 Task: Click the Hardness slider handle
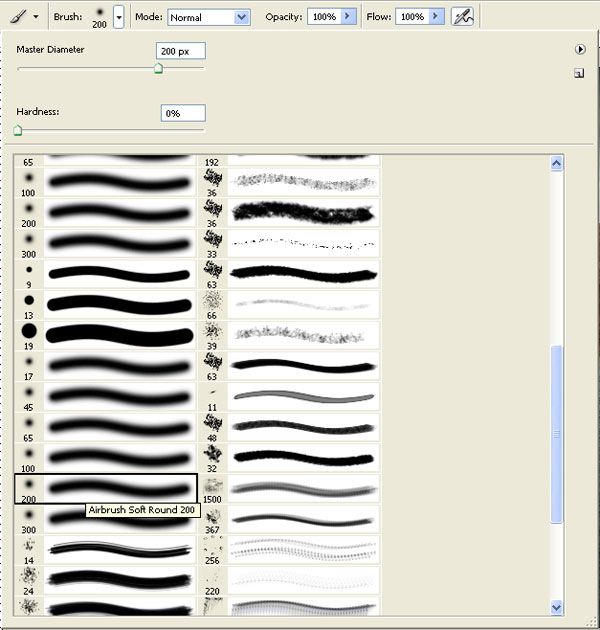pos(18,130)
